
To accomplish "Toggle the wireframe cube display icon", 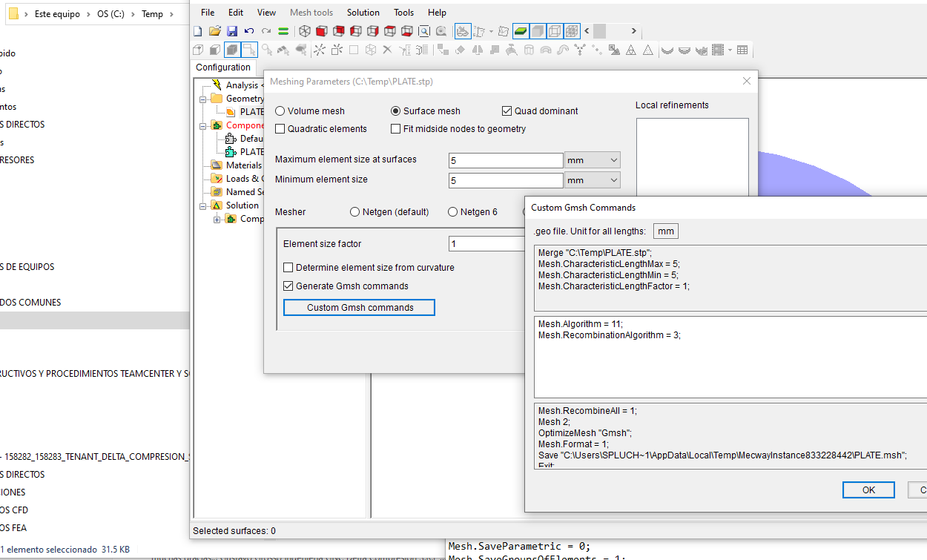I will tap(554, 31).
